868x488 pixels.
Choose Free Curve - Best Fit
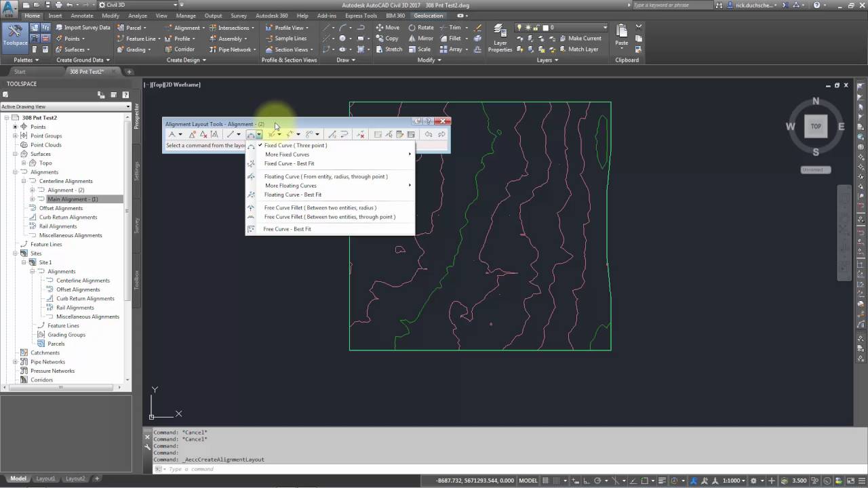tap(330, 229)
